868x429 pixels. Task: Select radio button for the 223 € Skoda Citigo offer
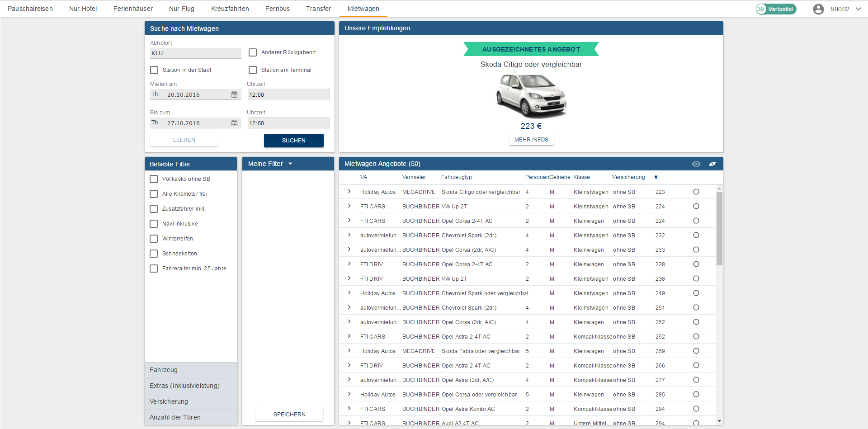coord(696,192)
